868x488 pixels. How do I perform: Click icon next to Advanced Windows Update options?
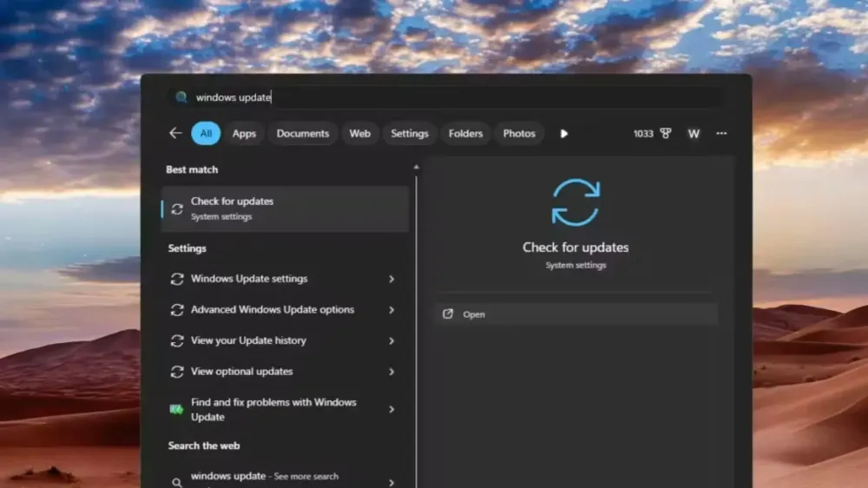[x=177, y=310]
